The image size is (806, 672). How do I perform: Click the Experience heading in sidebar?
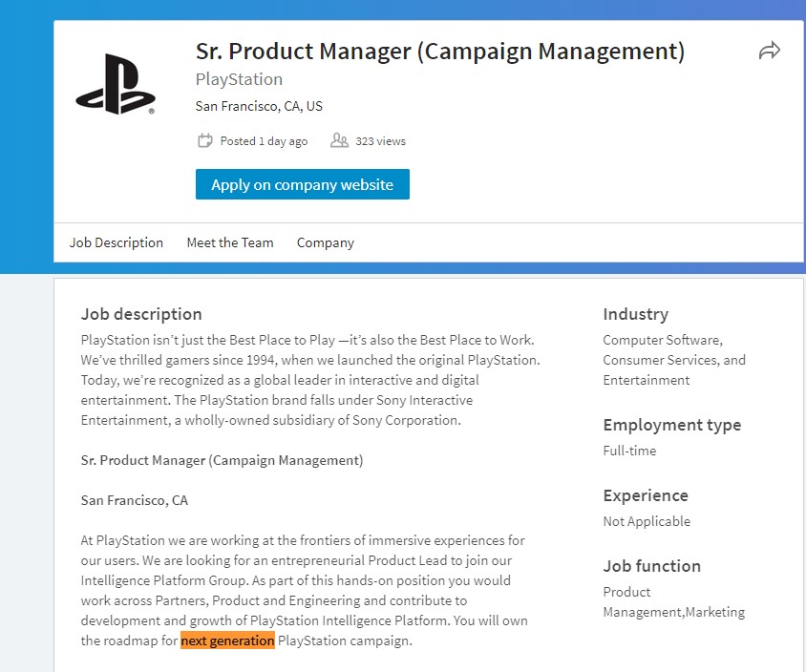(646, 495)
